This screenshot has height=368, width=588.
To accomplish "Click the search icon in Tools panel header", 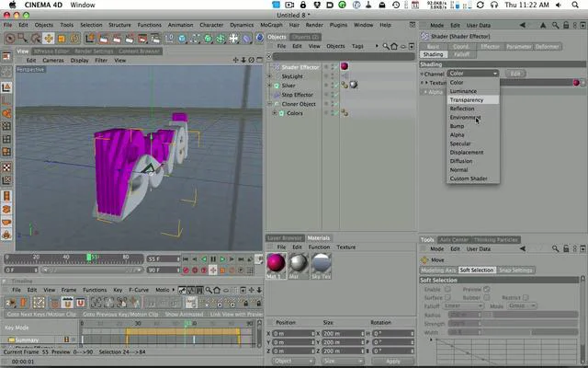I will [x=555, y=248].
